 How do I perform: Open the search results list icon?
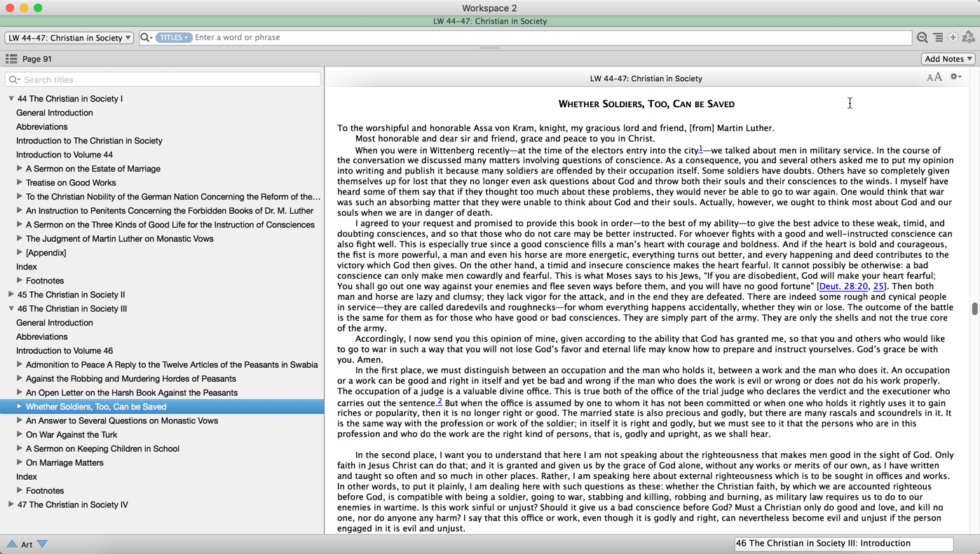[938, 38]
